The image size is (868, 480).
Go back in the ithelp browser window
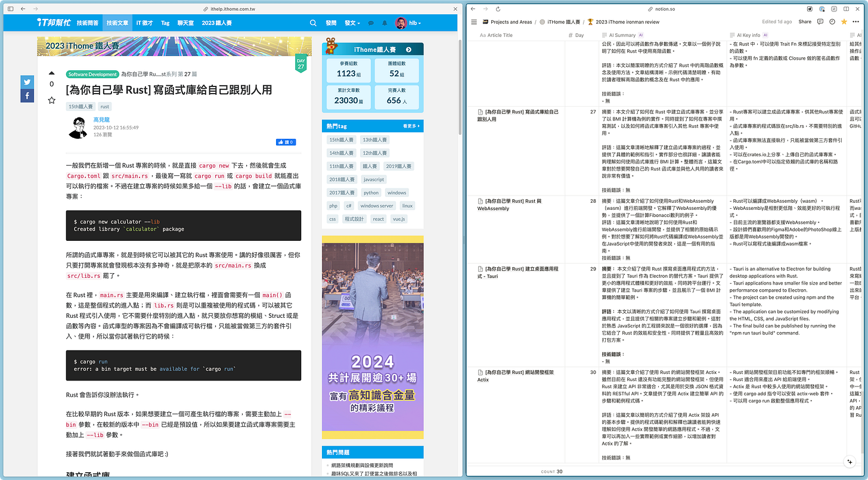pyautogui.click(x=23, y=10)
